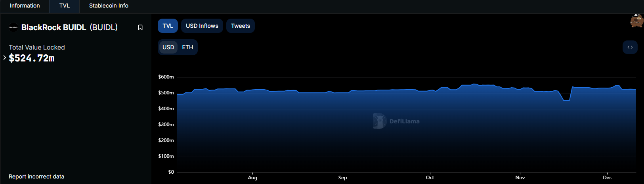Image resolution: width=644 pixels, height=184 pixels.
Task: Open the Report incorrect data link
Action: (x=36, y=176)
